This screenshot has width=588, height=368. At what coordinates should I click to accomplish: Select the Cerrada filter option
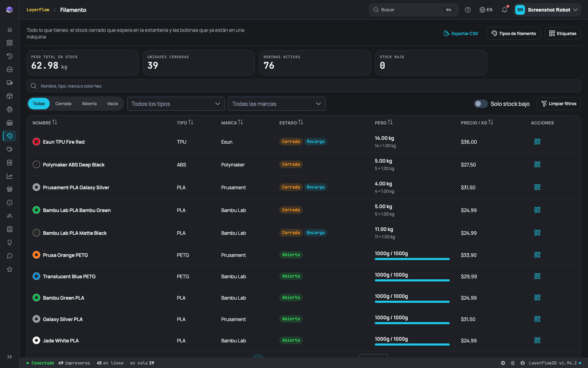click(x=63, y=104)
